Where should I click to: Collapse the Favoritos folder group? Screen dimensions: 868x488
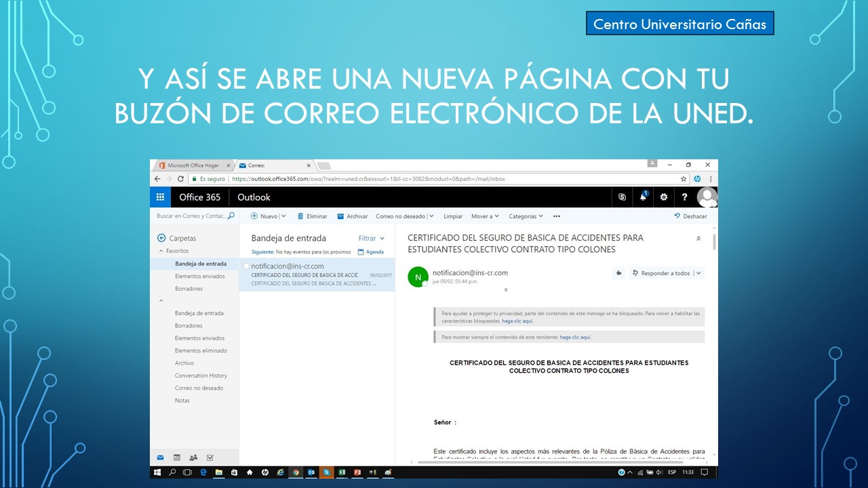161,251
